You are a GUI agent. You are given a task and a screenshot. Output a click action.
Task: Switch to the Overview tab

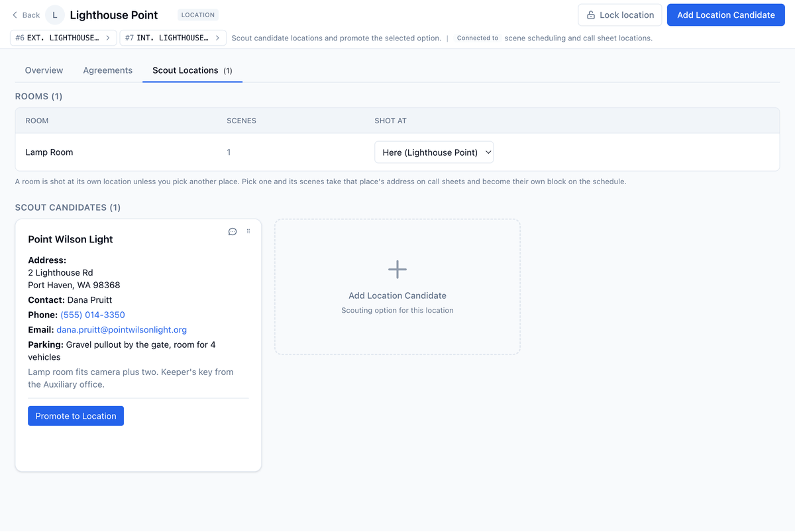44,70
